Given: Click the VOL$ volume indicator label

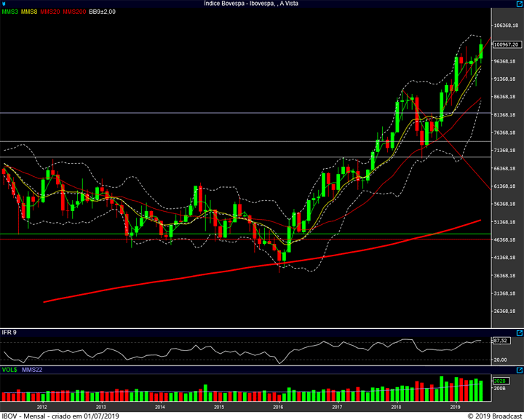Looking at the screenshot, I should point(9,371).
